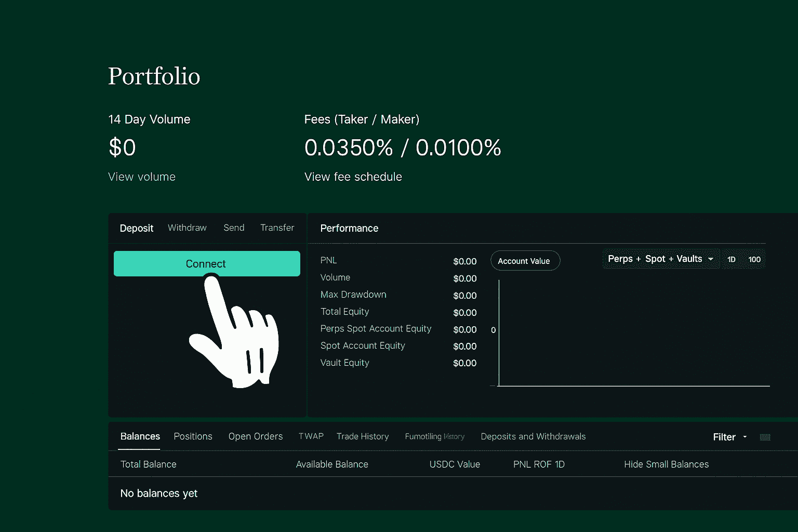Switch to the Positions tab
Viewport: 798px width, 532px height.
pyautogui.click(x=193, y=436)
